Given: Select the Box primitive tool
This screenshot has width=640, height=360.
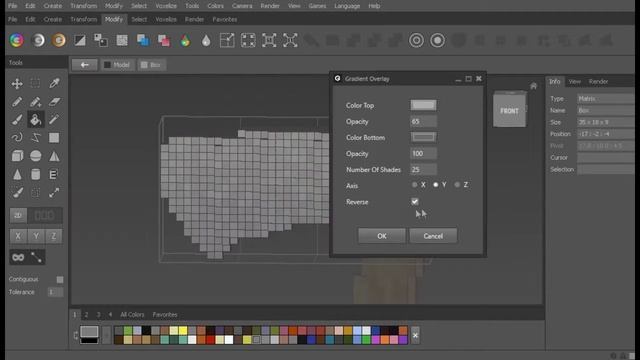Looking at the screenshot, I should 17,156.
